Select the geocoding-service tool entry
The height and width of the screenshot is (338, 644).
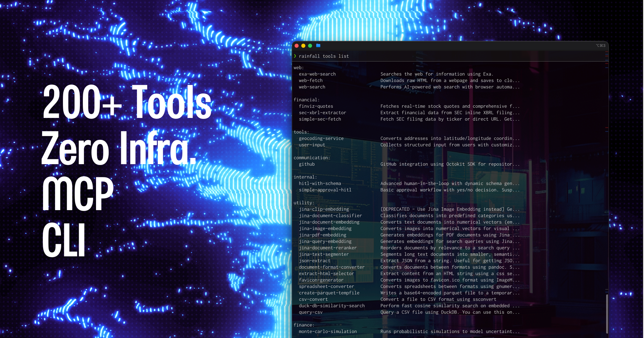pyautogui.click(x=321, y=138)
